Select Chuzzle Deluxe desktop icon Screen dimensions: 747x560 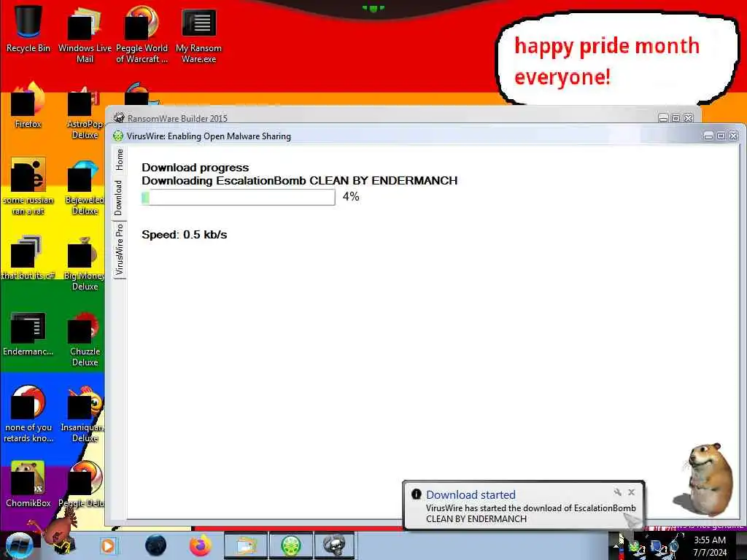coord(85,338)
